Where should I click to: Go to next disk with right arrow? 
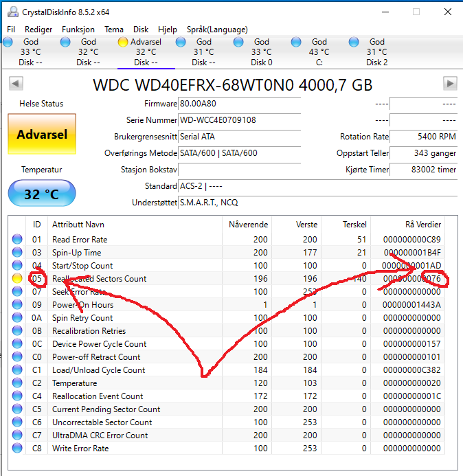[450, 83]
